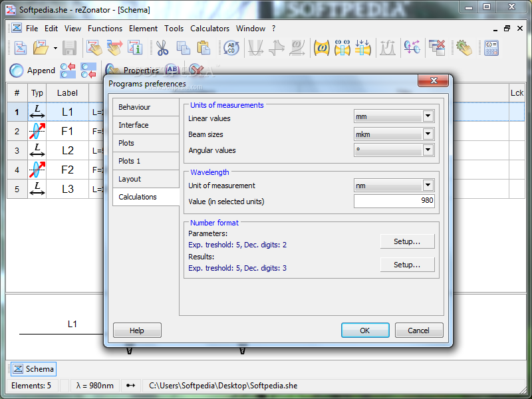The height and width of the screenshot is (399, 532).
Task: Open the Window menu
Action: pos(251,29)
